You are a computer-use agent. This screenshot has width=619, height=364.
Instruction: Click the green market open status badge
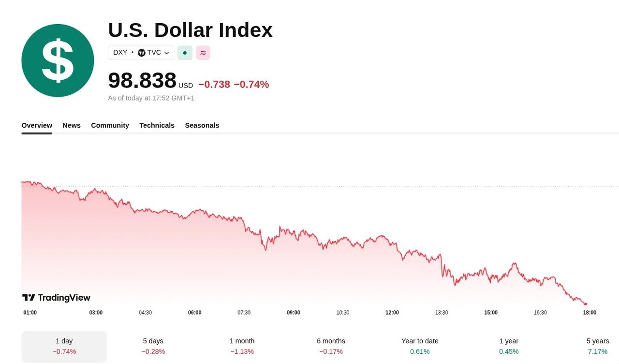click(185, 53)
